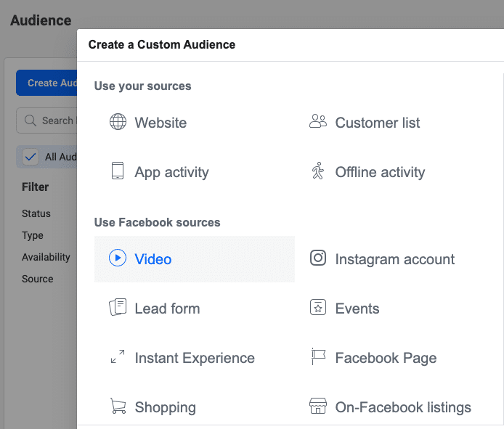Click the Instant Experience expand arrows icon
This screenshot has height=429, width=504.
click(x=118, y=356)
